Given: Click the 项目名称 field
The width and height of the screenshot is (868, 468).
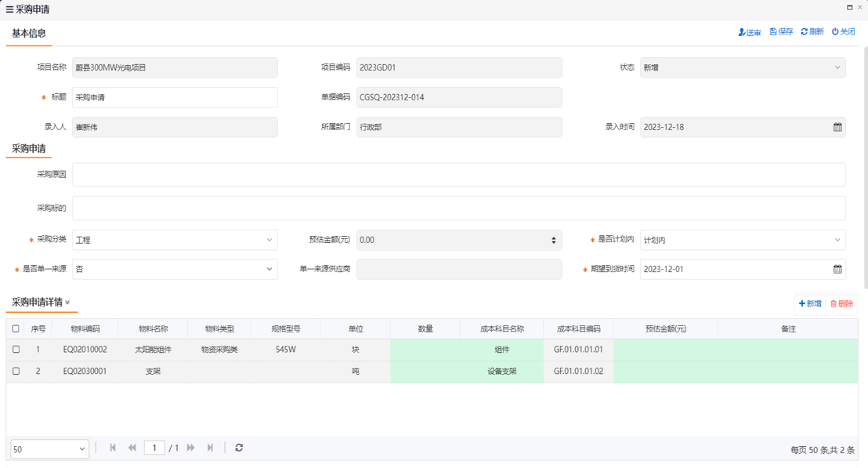Looking at the screenshot, I should point(175,67).
